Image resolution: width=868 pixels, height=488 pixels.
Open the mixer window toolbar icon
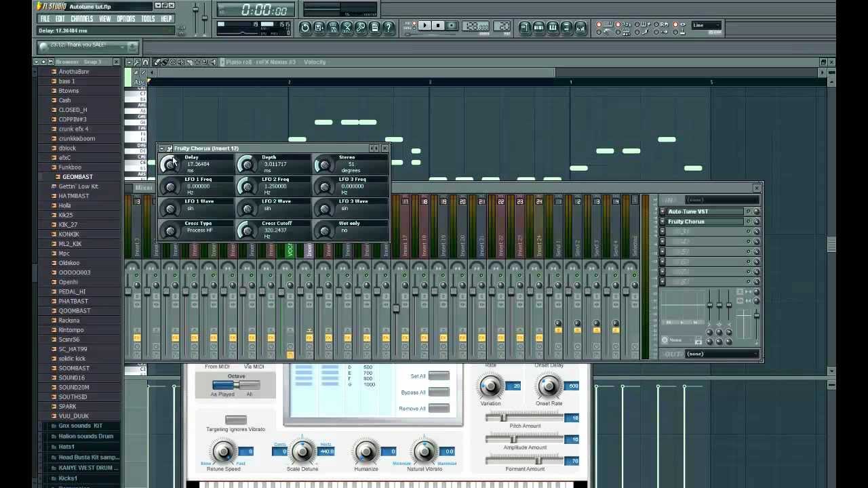[580, 28]
